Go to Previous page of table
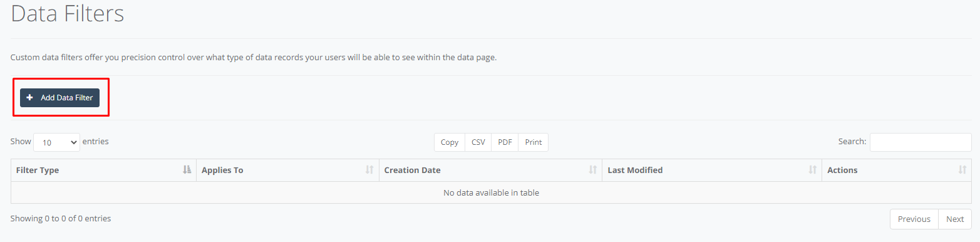980x242 pixels. pos(914,219)
